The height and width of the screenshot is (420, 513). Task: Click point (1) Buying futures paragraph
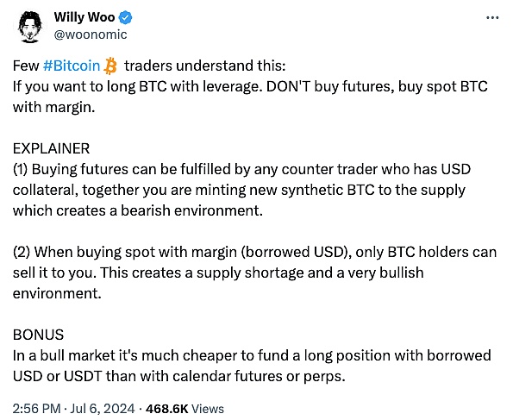click(x=241, y=190)
